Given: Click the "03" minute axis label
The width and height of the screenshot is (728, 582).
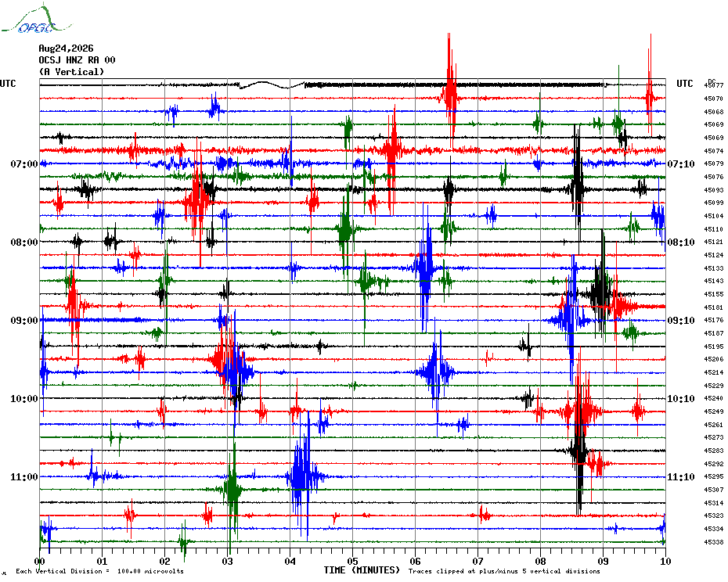Looking at the screenshot, I should point(228,561).
